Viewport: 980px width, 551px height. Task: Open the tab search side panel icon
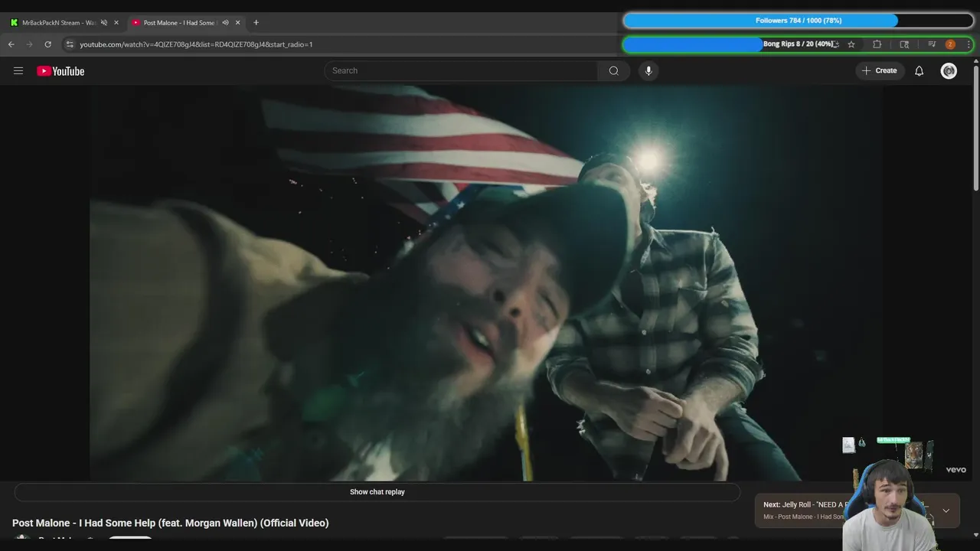[x=904, y=44]
